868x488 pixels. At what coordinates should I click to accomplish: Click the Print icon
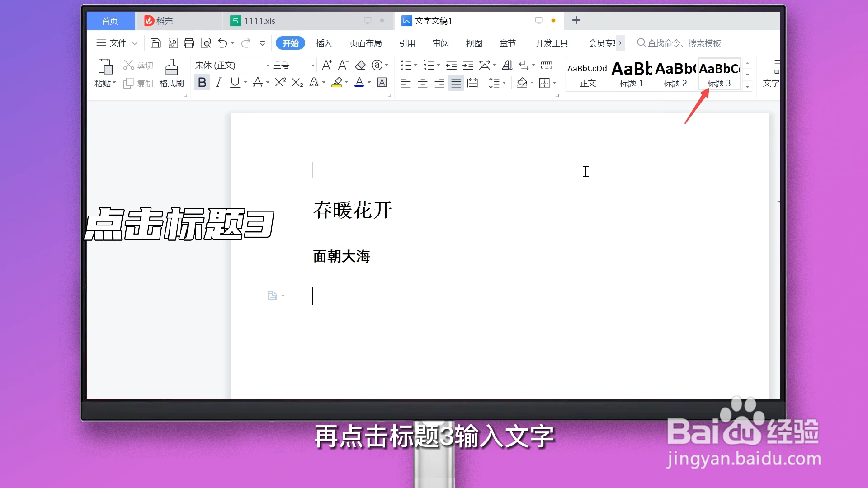coord(189,43)
